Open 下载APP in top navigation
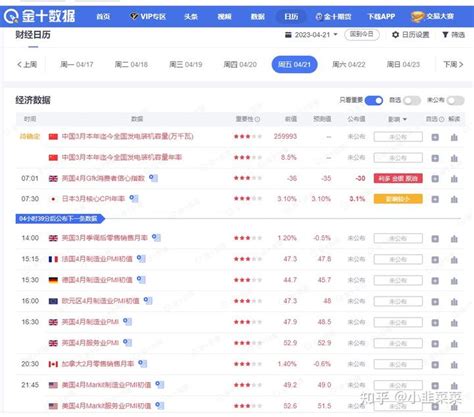The height and width of the screenshot is (417, 474). click(381, 16)
